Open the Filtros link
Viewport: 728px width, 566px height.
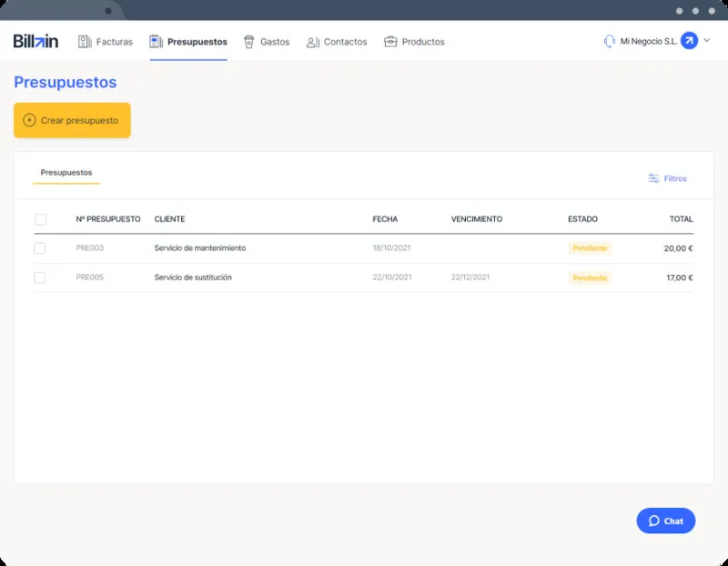pos(667,178)
